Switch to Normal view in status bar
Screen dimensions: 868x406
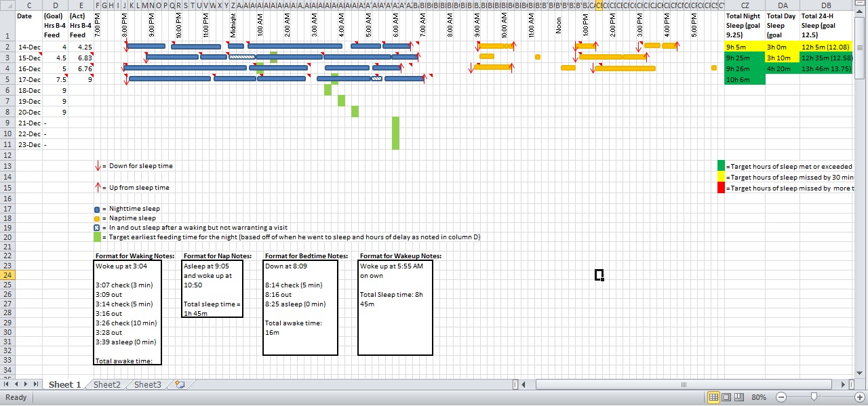coord(713,397)
